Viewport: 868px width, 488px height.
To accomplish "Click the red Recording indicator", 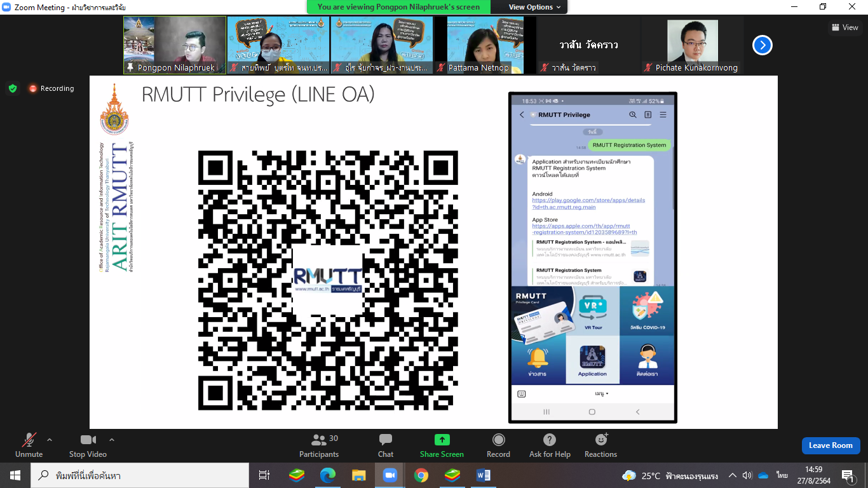I will [x=51, y=88].
